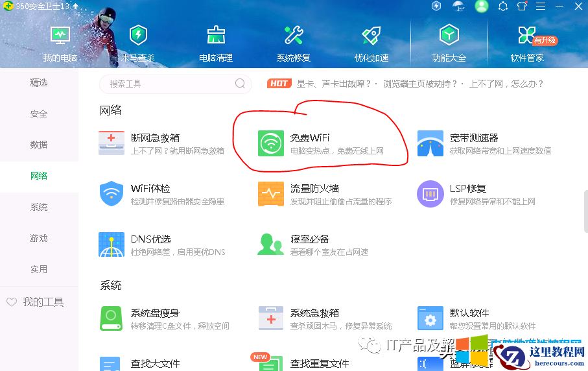The image size is (588, 371).
Task: Open the main menu hamburger icon
Action: pos(541,6)
